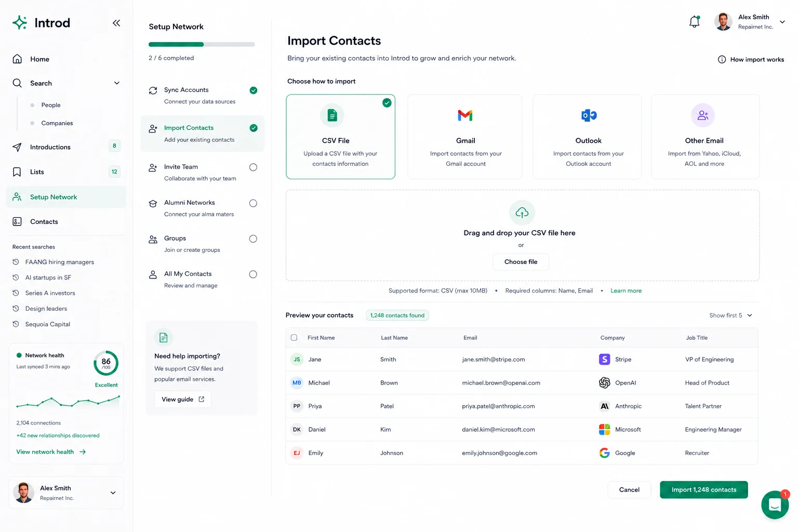Viewport: 798px width, 532px height.
Task: Click the Import Contacts completed checkmark
Action: click(254, 128)
